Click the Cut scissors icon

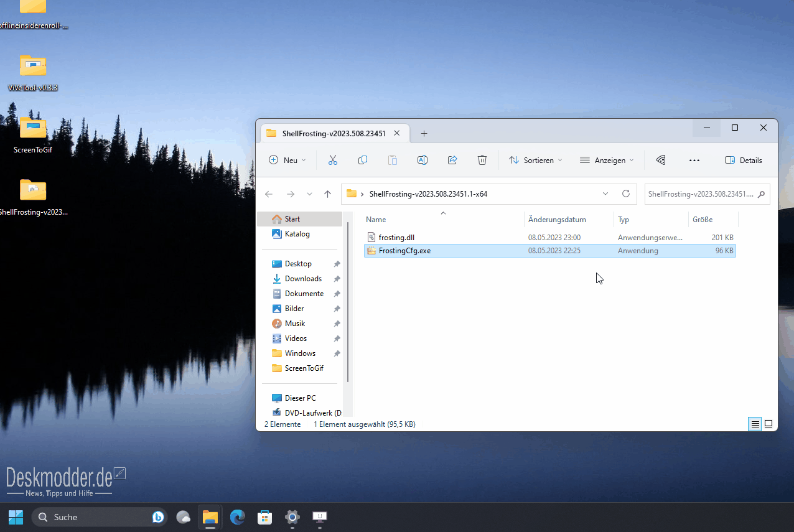click(333, 161)
